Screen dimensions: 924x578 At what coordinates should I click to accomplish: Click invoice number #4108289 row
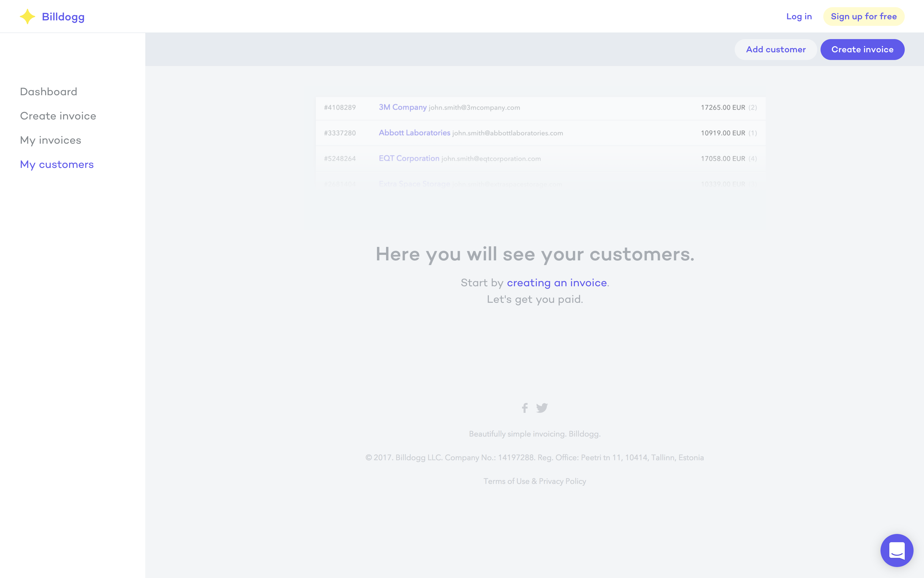point(340,107)
